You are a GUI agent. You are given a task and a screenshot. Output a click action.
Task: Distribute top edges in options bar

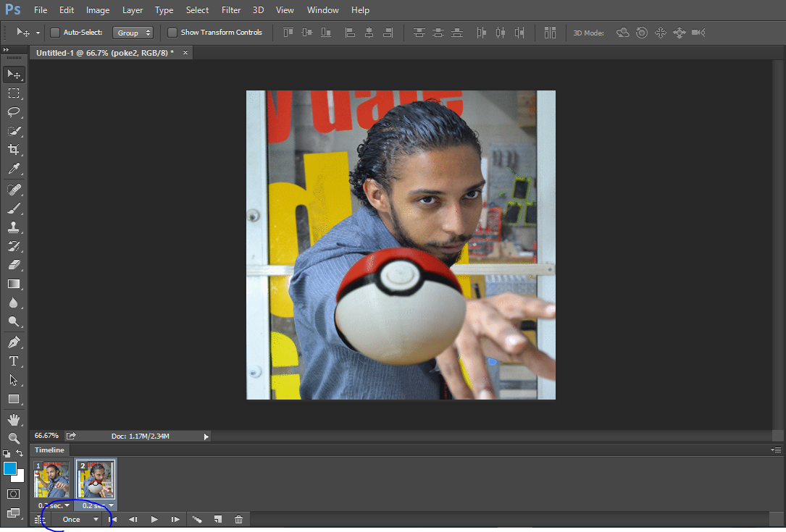(x=419, y=33)
